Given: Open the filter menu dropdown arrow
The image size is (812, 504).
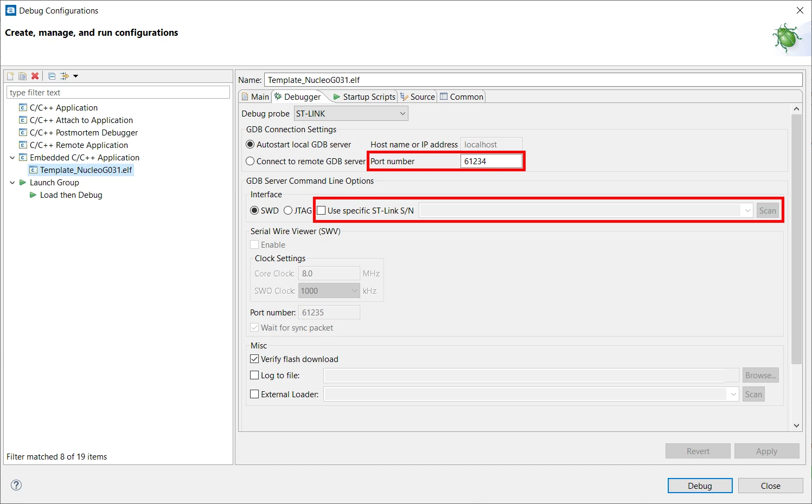Looking at the screenshot, I should pos(75,76).
